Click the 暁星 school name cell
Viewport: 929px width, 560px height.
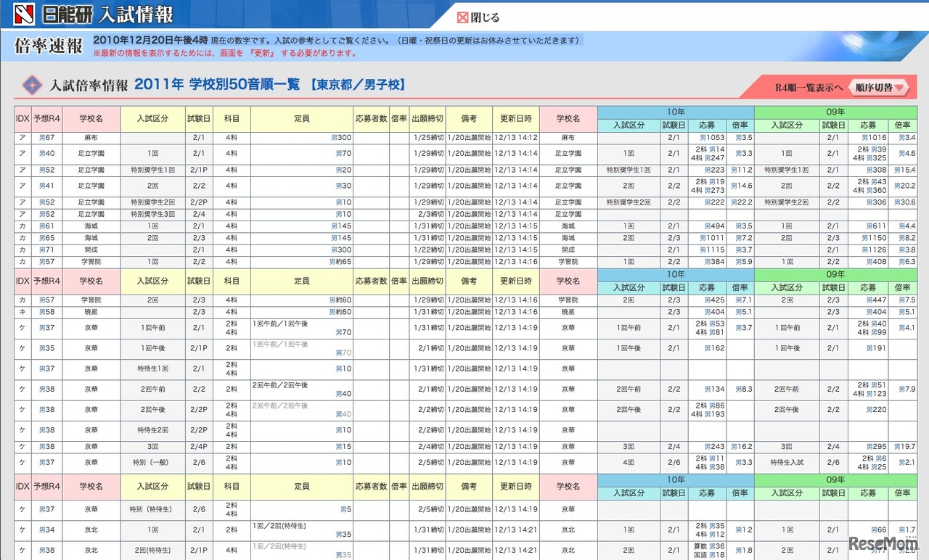(x=91, y=311)
